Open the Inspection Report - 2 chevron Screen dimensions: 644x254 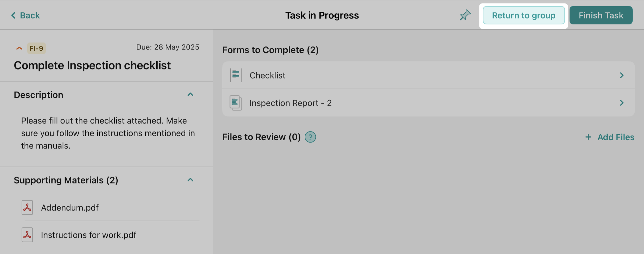(622, 103)
